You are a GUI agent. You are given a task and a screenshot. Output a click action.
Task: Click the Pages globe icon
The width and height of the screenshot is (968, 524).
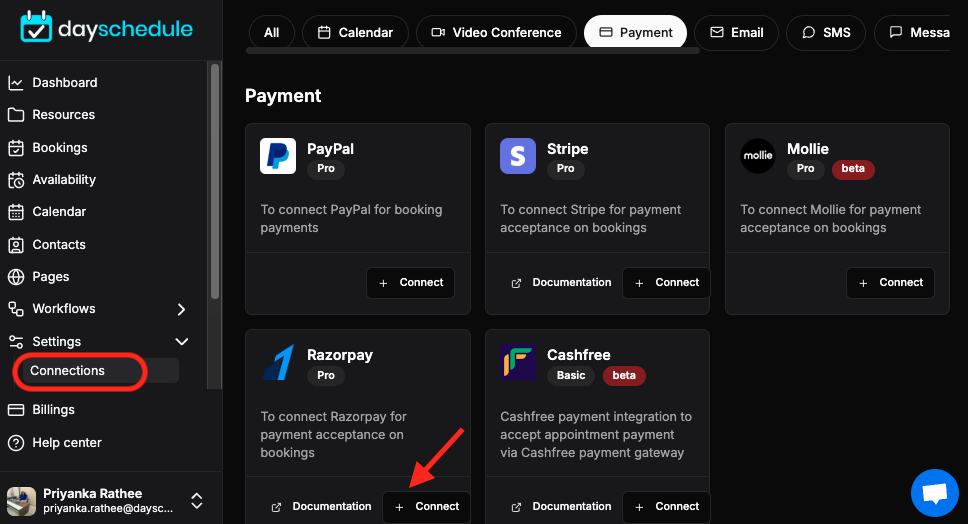pyautogui.click(x=15, y=277)
